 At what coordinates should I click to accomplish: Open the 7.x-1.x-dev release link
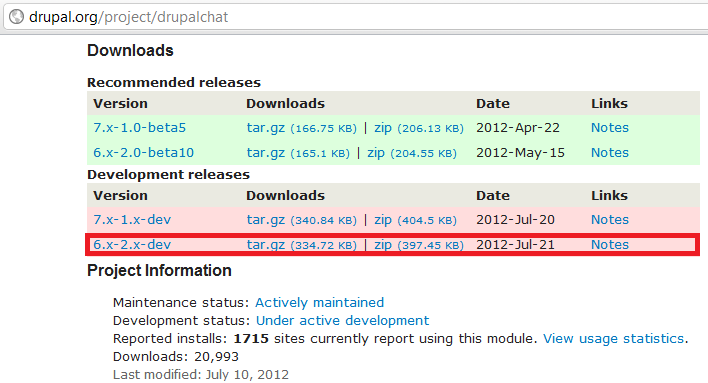pos(132,220)
